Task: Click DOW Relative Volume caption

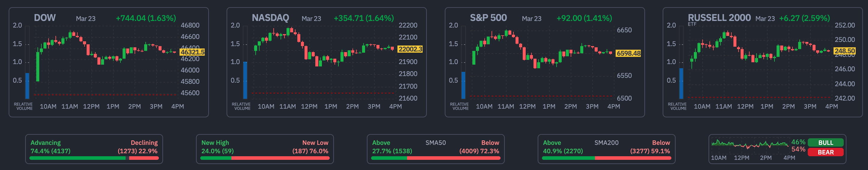Action: [x=23, y=106]
